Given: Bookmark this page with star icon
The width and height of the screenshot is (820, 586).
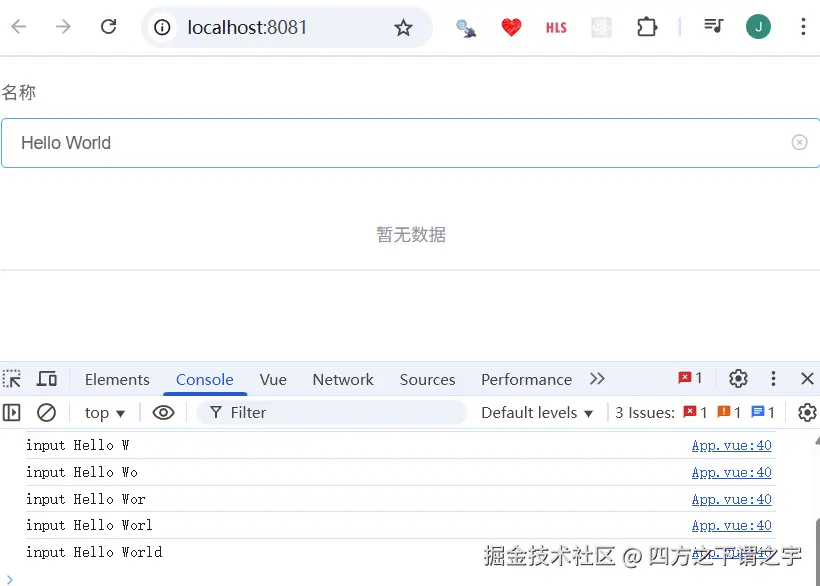Looking at the screenshot, I should coord(403,27).
